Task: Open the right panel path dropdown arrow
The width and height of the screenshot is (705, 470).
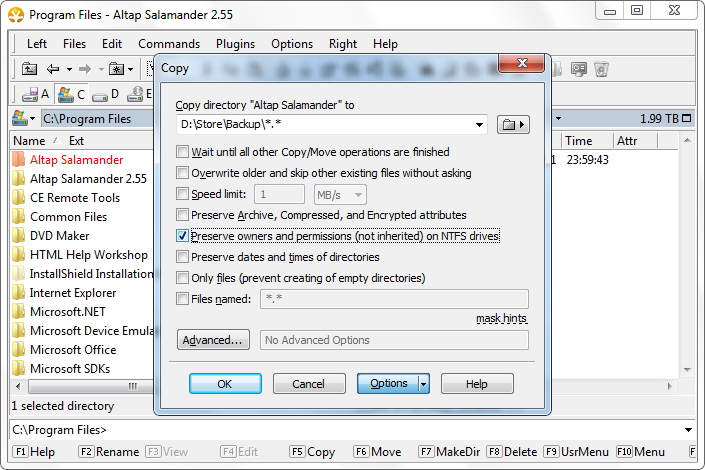Action: tap(558, 119)
